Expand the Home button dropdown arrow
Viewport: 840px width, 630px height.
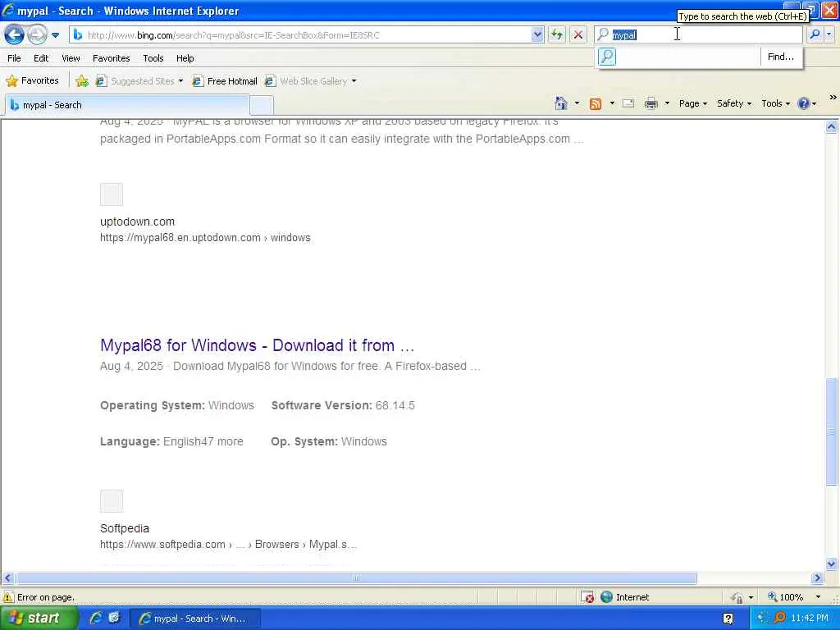click(x=577, y=103)
